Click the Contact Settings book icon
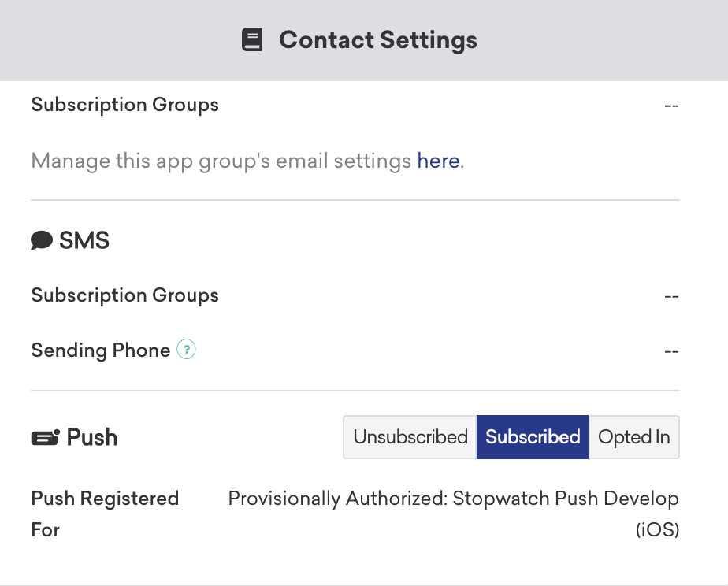Viewport: 728px width, 586px height. click(x=252, y=39)
